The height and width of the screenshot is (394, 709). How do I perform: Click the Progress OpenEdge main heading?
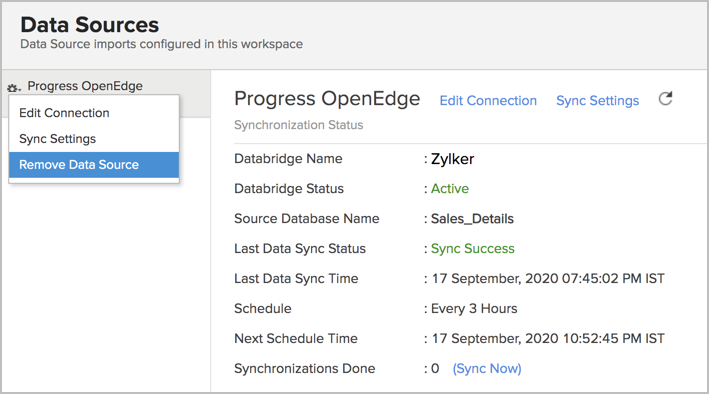pos(327,99)
